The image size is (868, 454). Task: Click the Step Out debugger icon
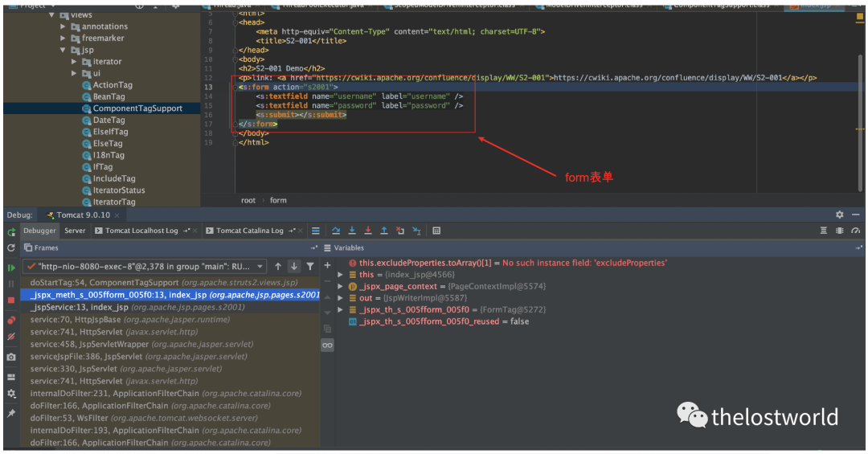click(x=384, y=231)
